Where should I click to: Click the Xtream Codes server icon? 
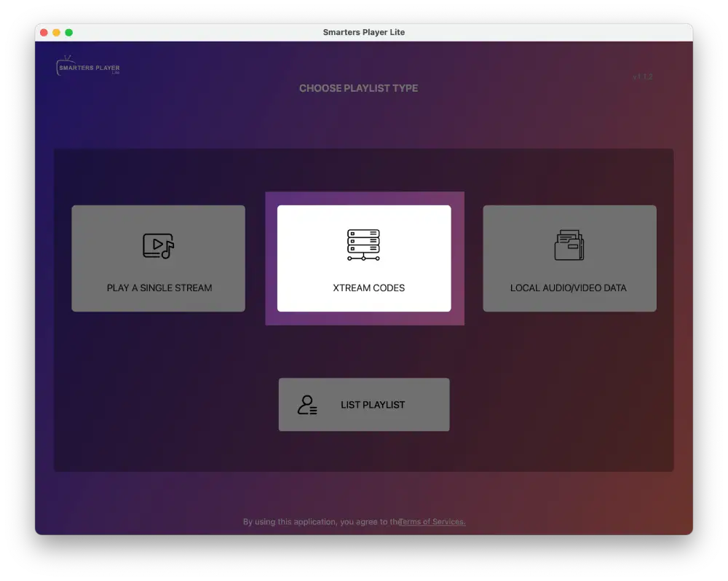[363, 245]
